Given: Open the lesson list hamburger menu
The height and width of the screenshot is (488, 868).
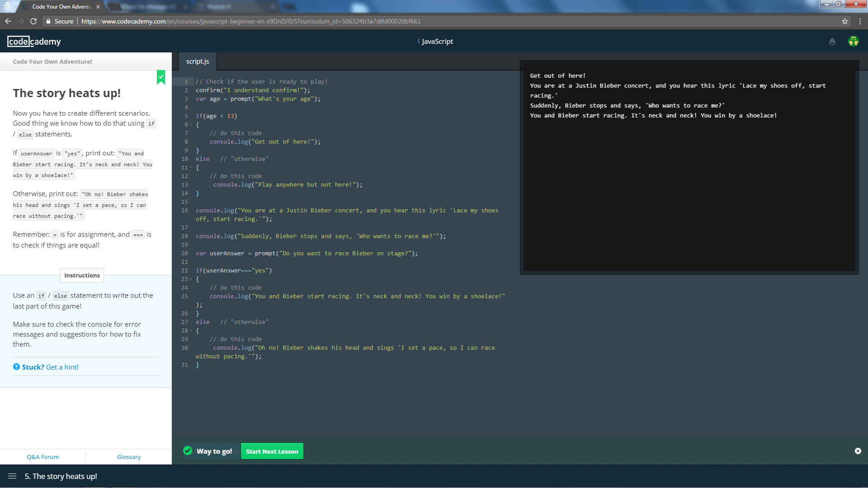Looking at the screenshot, I should [12, 476].
